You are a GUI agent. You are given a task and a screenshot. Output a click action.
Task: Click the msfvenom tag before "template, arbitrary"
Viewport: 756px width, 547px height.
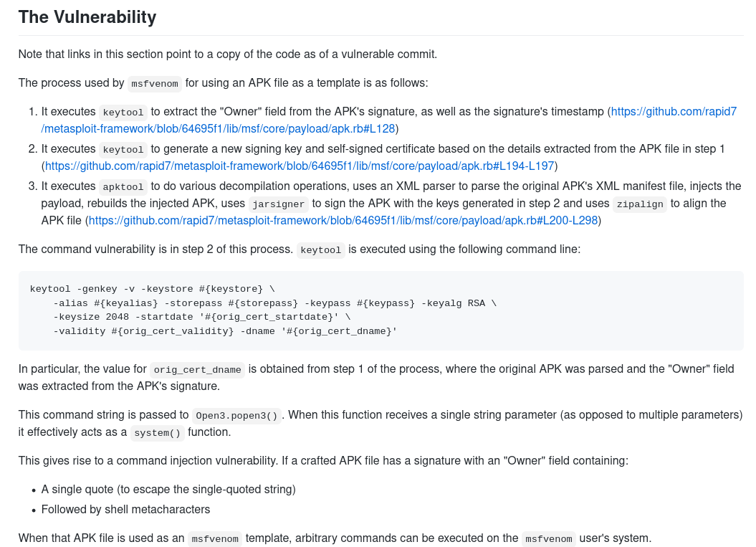[215, 539]
